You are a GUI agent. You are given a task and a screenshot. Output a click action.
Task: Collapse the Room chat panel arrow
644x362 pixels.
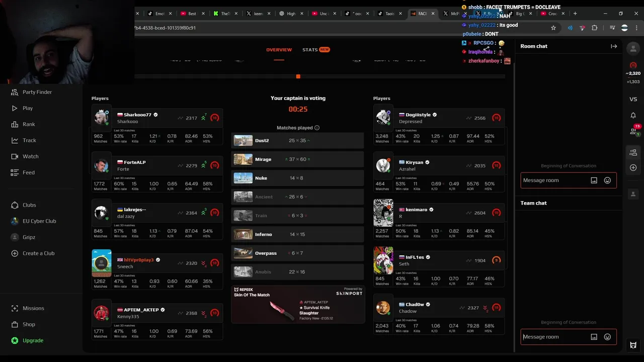[x=614, y=46]
